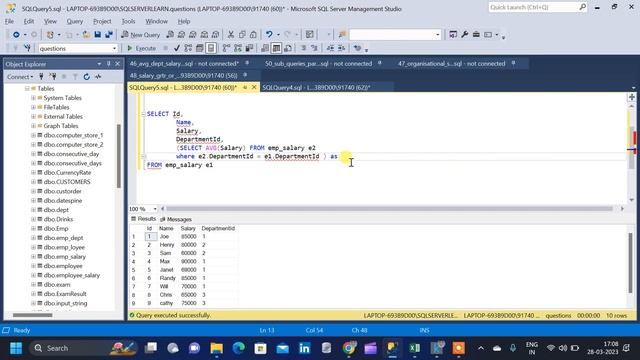The width and height of the screenshot is (640, 360).
Task: Click the Decrease Indent icon
Action: click(330, 48)
